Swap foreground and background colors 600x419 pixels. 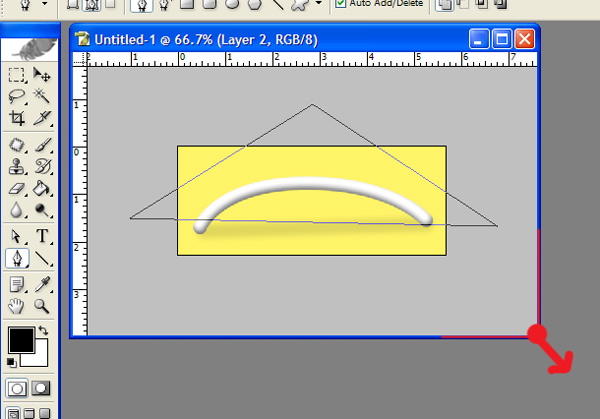click(44, 331)
